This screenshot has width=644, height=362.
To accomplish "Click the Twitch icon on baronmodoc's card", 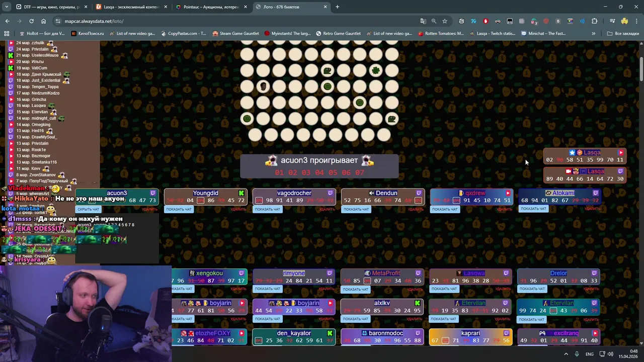I will (x=418, y=333).
